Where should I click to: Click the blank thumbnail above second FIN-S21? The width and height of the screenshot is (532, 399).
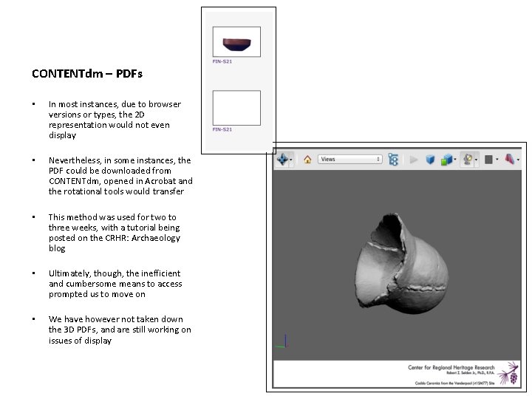pyautogui.click(x=236, y=108)
